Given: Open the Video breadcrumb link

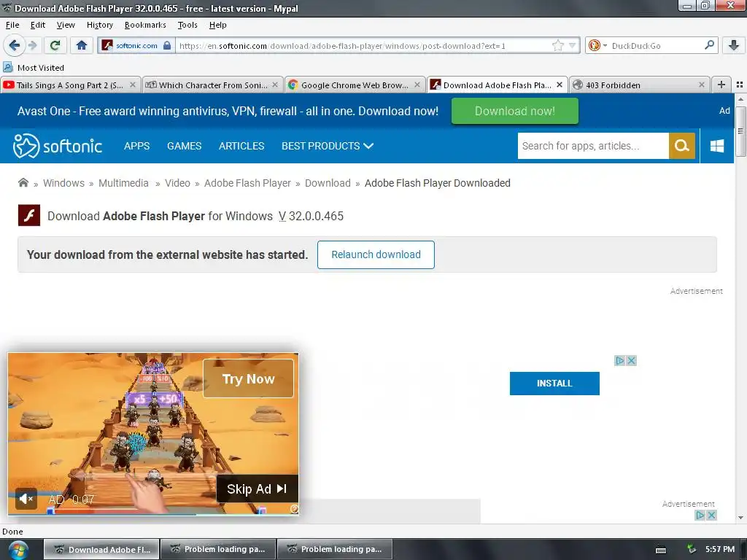Looking at the screenshot, I should click(177, 183).
